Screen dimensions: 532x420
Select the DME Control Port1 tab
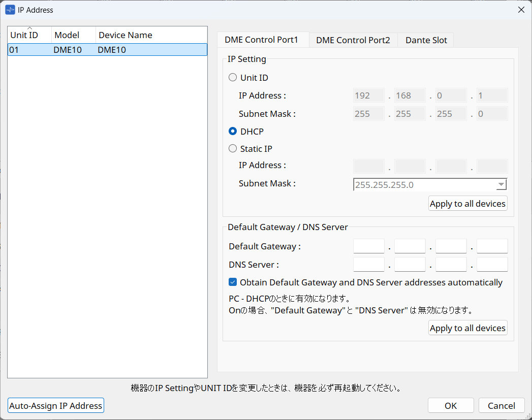pyautogui.click(x=263, y=39)
